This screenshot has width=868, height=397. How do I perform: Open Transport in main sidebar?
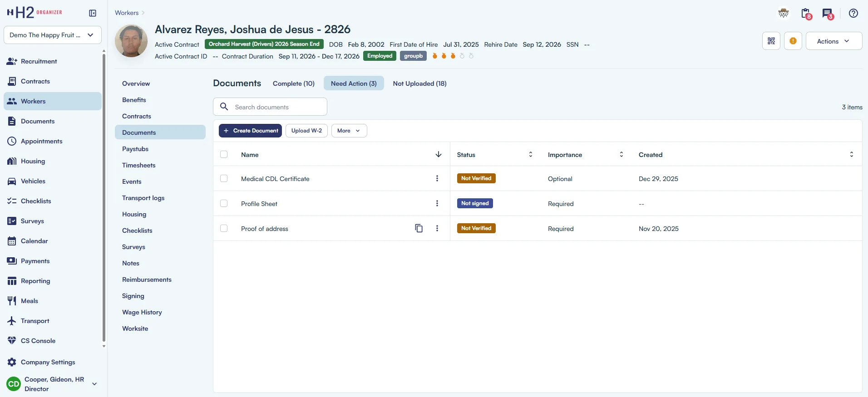tap(53, 321)
